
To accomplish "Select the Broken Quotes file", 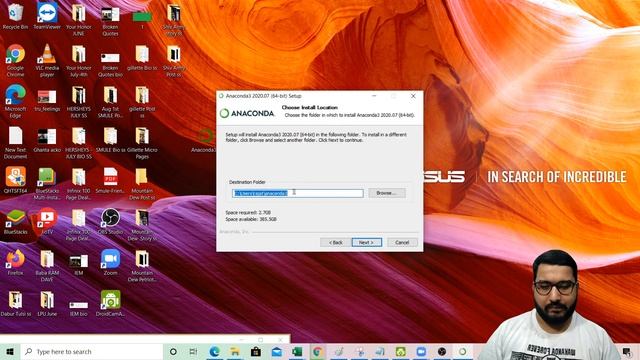I will tap(110, 20).
